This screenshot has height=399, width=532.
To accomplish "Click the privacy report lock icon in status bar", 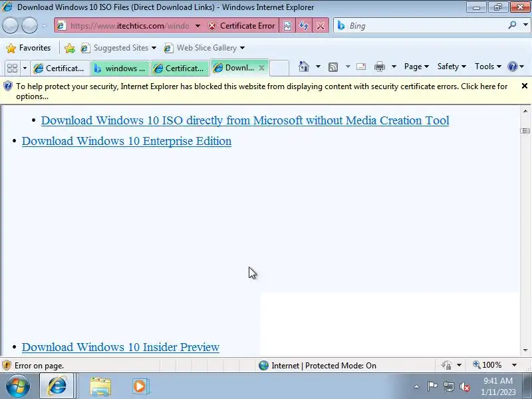I will 447,365.
